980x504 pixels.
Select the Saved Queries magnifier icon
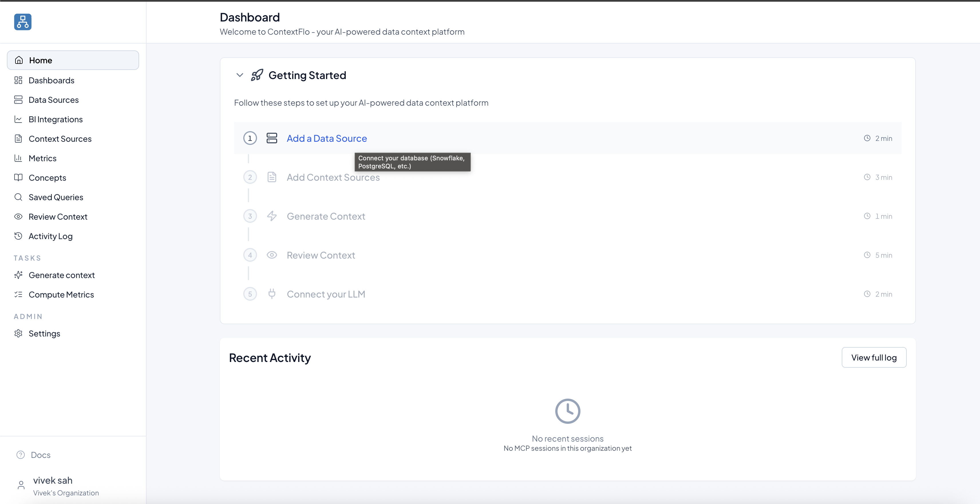(19, 197)
